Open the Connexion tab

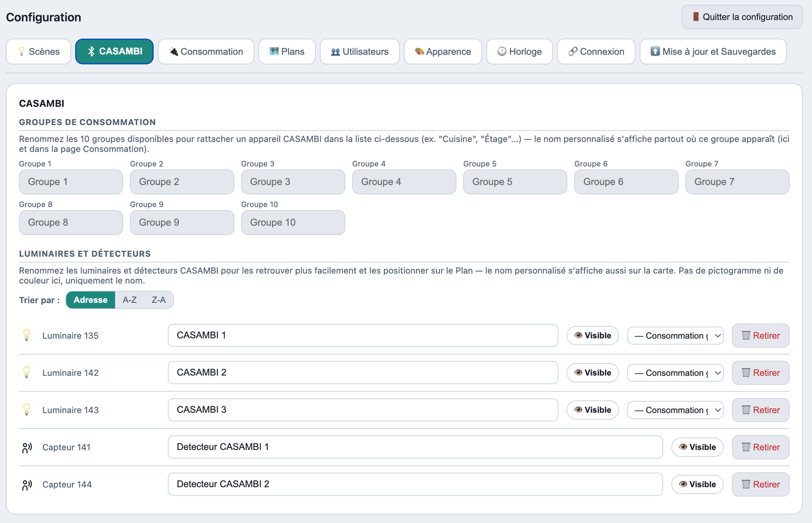(596, 51)
